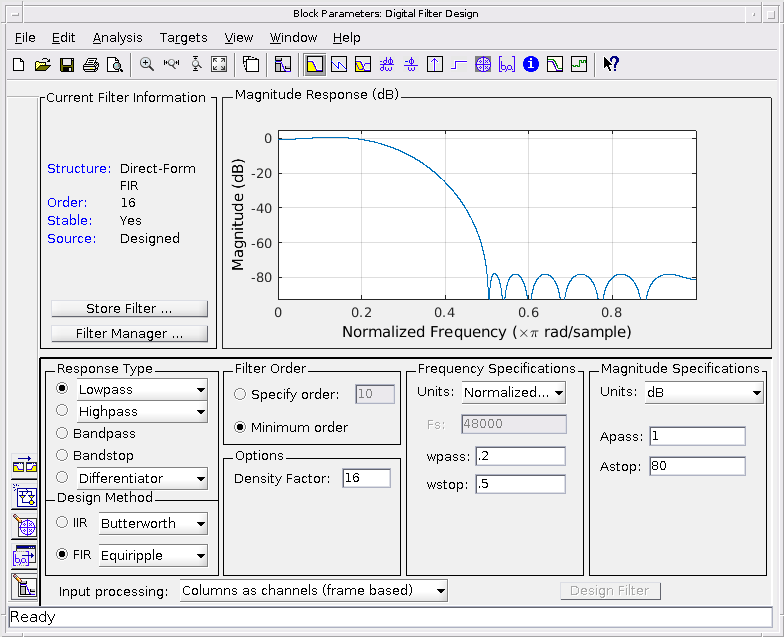Open magnitude Units dB dropdown
The image size is (784, 637).
704,392
